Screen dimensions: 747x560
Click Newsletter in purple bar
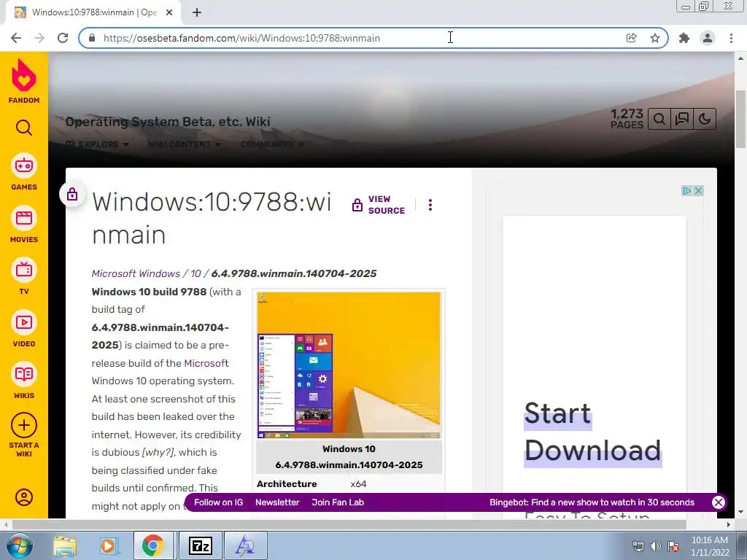coord(277,502)
